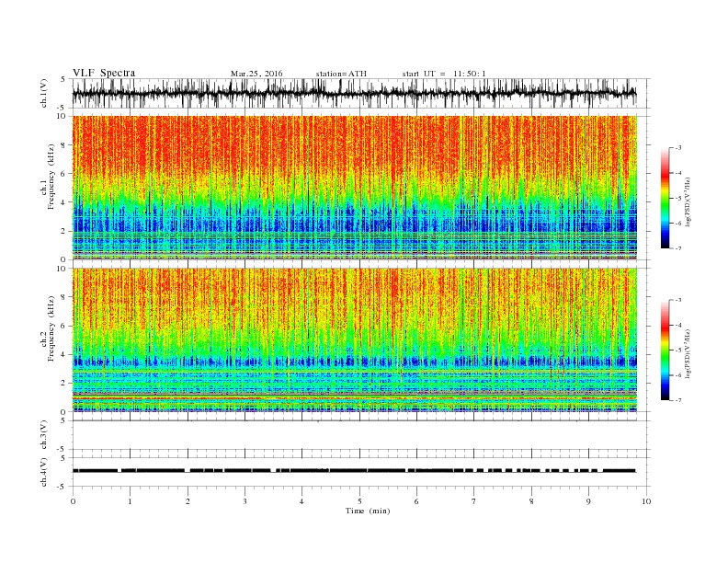Select the date text "Mar.25, 2016"
This screenshot has width=728, height=563.
coord(256,74)
